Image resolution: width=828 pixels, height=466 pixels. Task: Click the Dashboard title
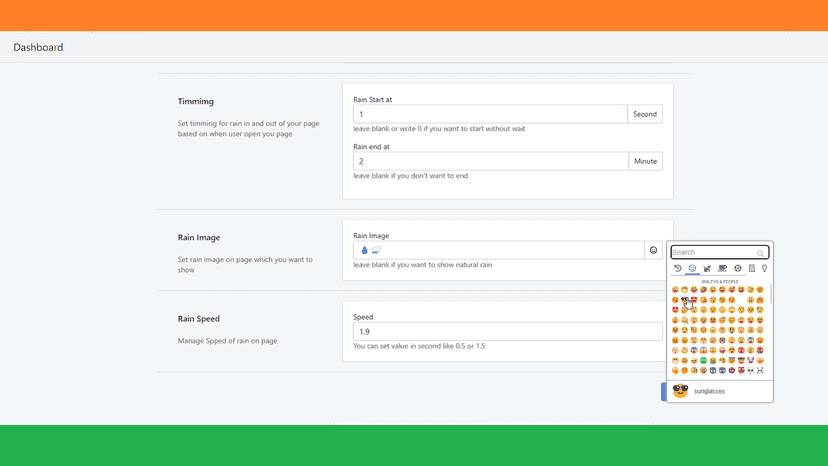pos(38,47)
